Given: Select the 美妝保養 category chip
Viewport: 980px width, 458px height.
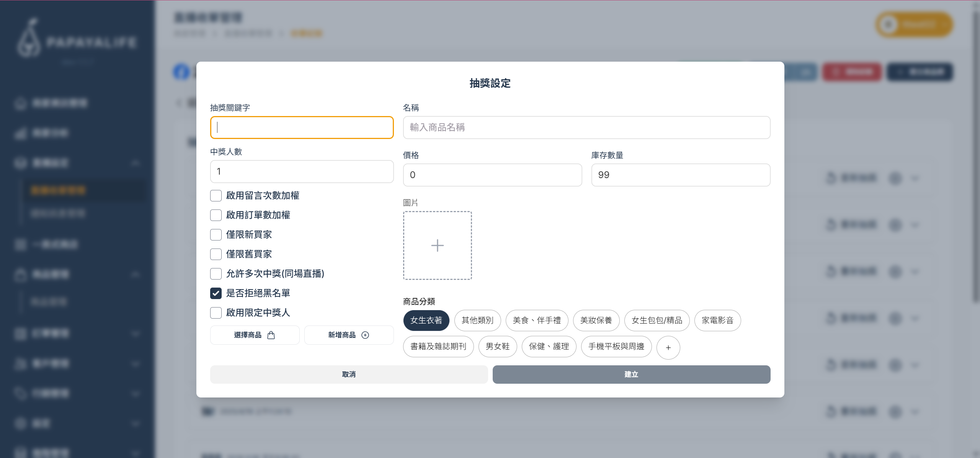Looking at the screenshot, I should point(596,321).
